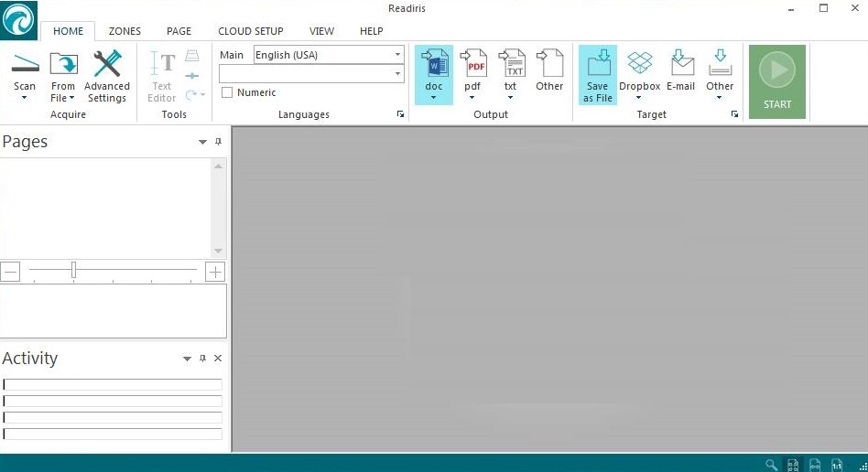Launch the Text Editor tool

[162, 77]
